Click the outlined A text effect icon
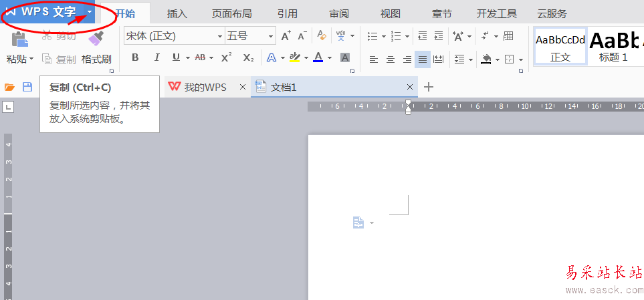This screenshot has width=644, height=300. tap(271, 57)
